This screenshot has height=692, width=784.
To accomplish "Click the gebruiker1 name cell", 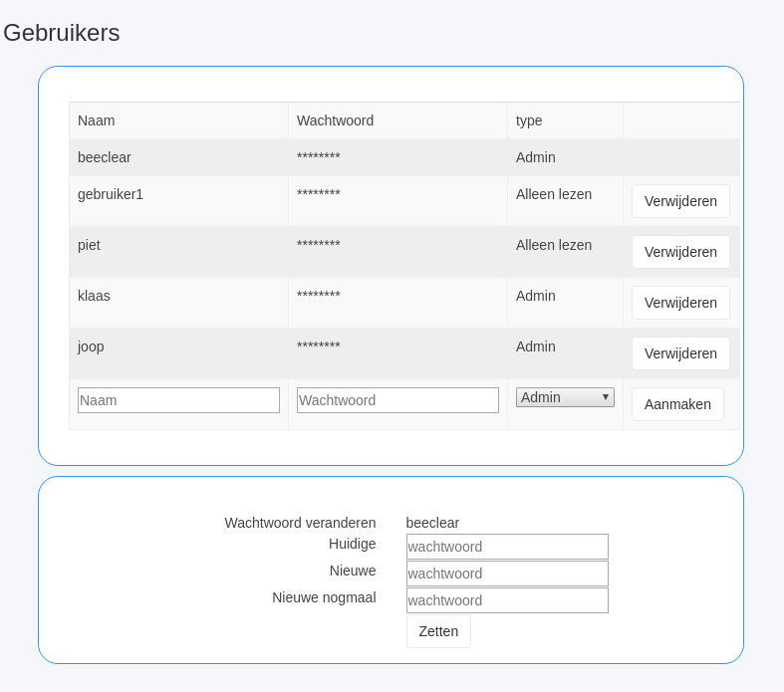I will coord(111,194).
